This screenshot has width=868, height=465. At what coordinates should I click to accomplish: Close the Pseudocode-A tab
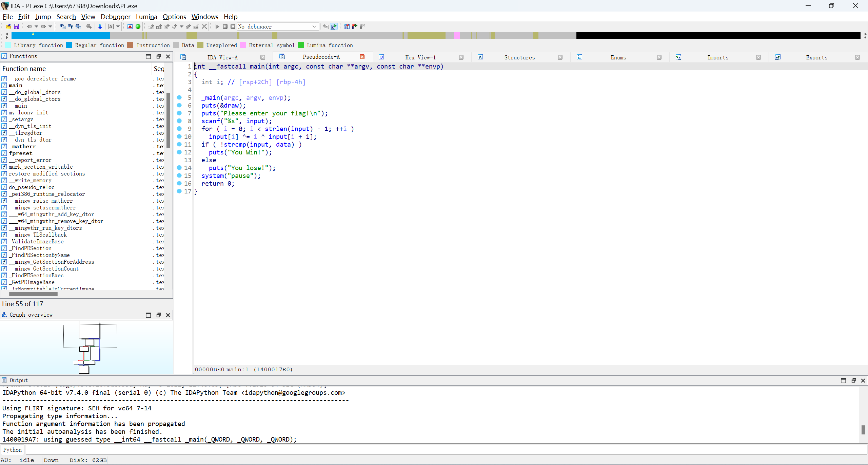[x=362, y=57]
